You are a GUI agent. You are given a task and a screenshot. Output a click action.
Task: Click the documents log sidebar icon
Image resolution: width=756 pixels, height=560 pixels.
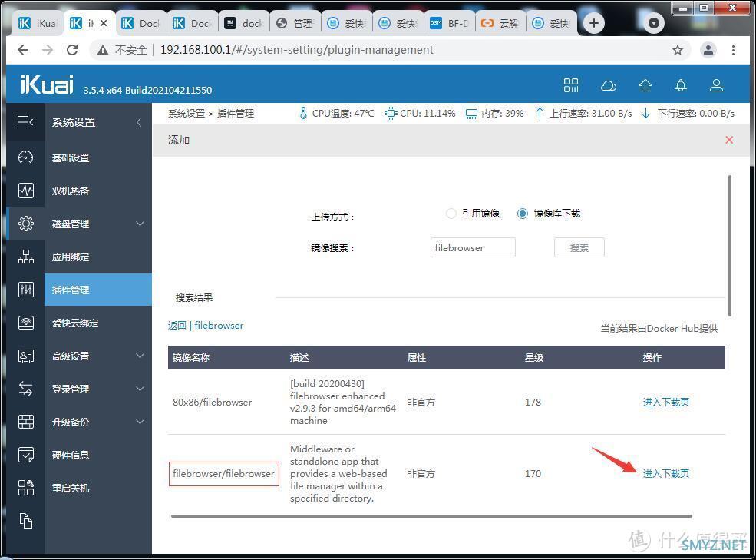coord(25,521)
